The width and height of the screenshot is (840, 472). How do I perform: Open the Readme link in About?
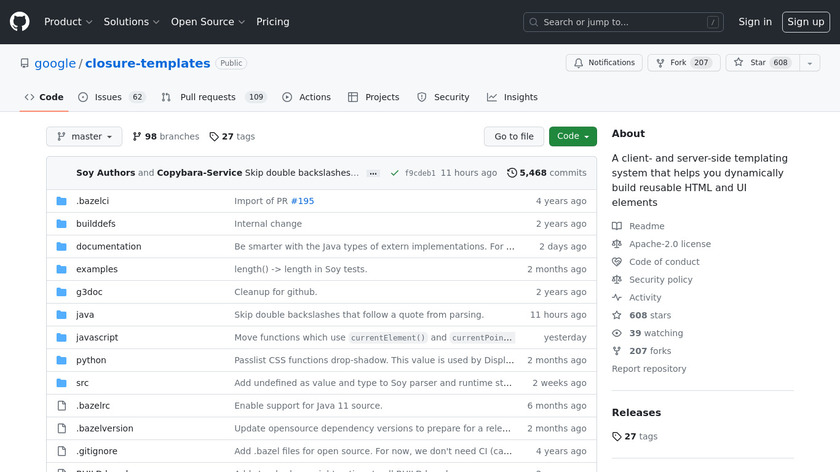(646, 226)
